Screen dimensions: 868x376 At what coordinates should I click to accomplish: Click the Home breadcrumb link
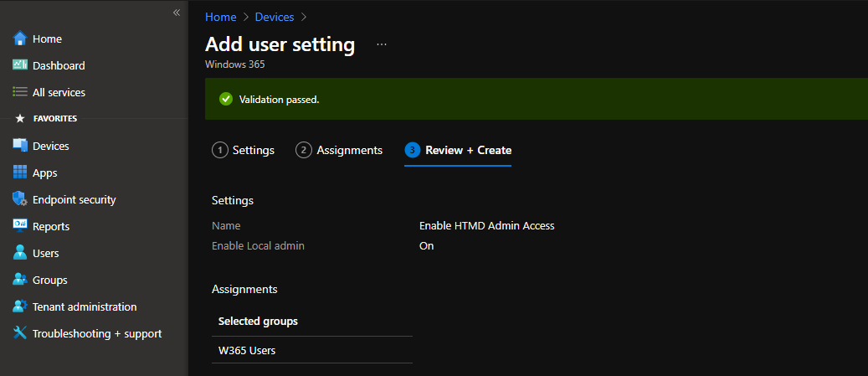tap(220, 17)
